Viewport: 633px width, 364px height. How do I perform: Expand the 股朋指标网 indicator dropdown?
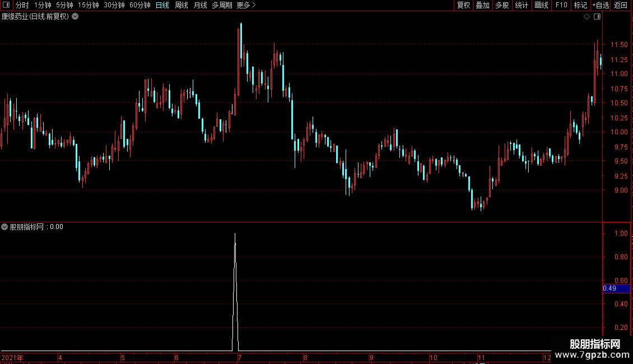[4, 227]
